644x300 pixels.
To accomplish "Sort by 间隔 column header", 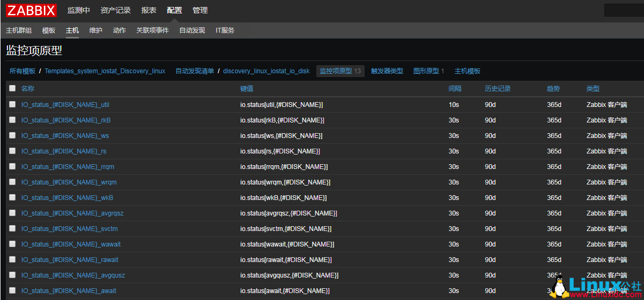I will [455, 89].
